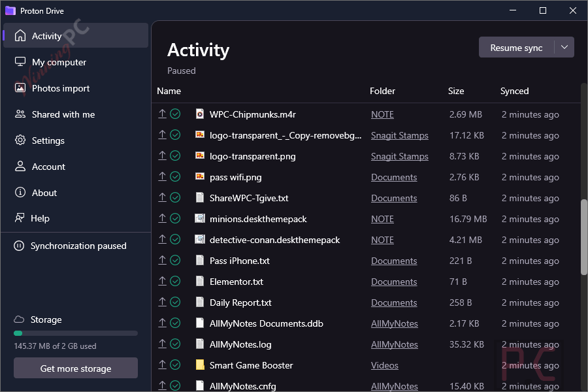Click the Resume sync button
Screen dimensions: 588x392
click(516, 48)
